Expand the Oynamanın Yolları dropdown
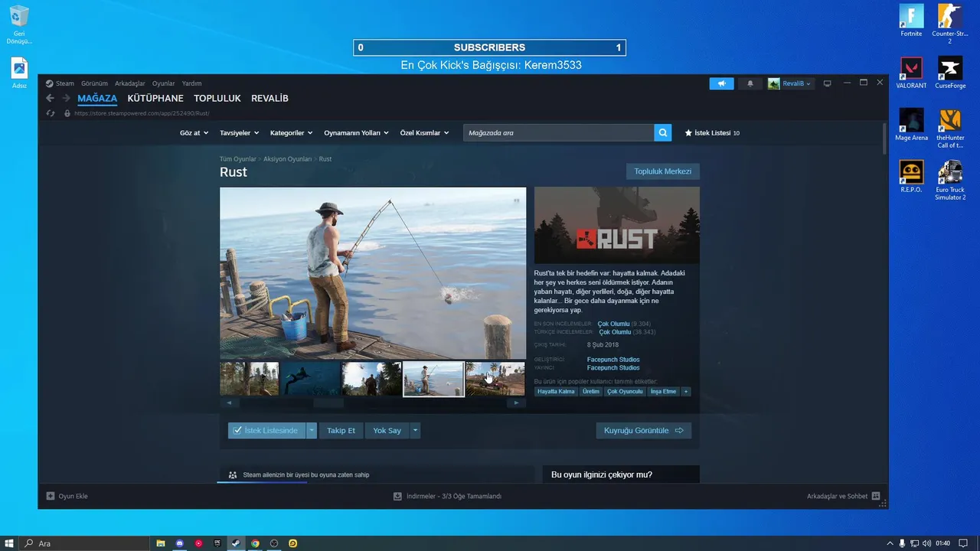This screenshot has width=980, height=551. [x=356, y=133]
